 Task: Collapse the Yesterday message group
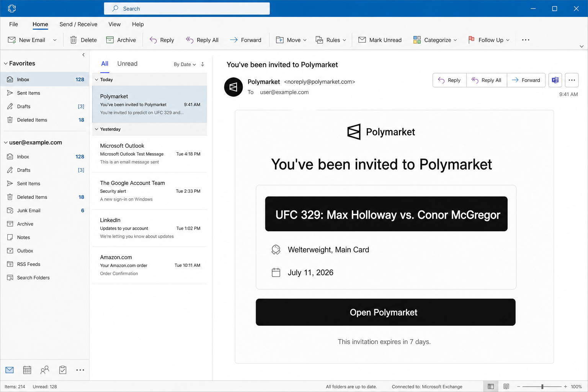96,129
